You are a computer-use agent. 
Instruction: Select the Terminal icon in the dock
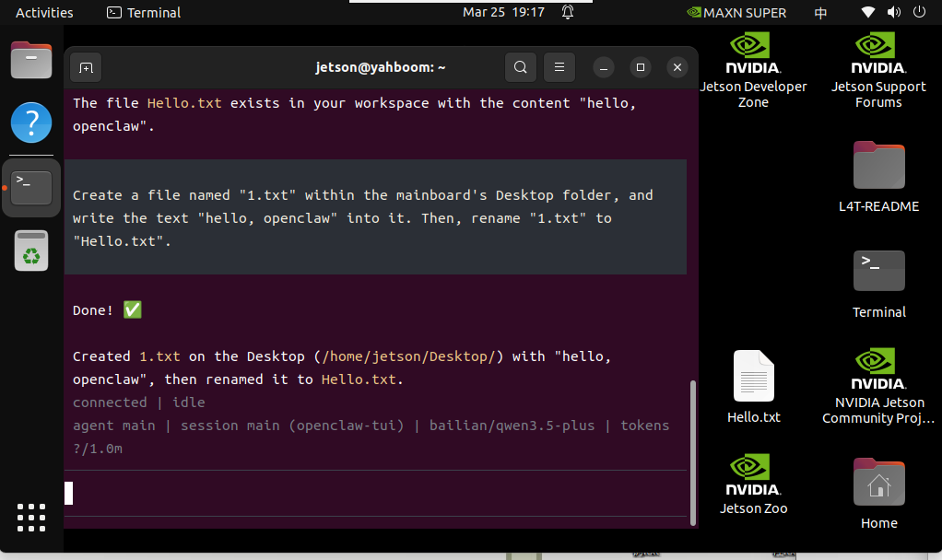click(x=31, y=187)
